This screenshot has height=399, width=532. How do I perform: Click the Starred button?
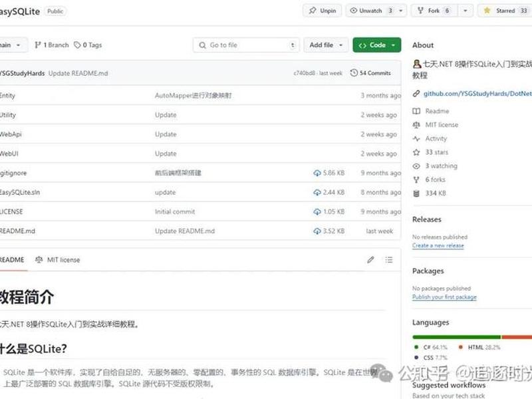(505, 11)
